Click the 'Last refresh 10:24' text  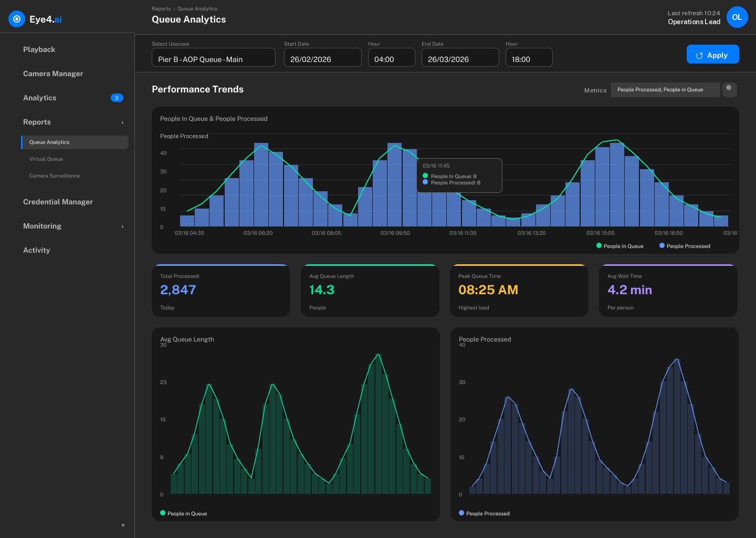[694, 13]
